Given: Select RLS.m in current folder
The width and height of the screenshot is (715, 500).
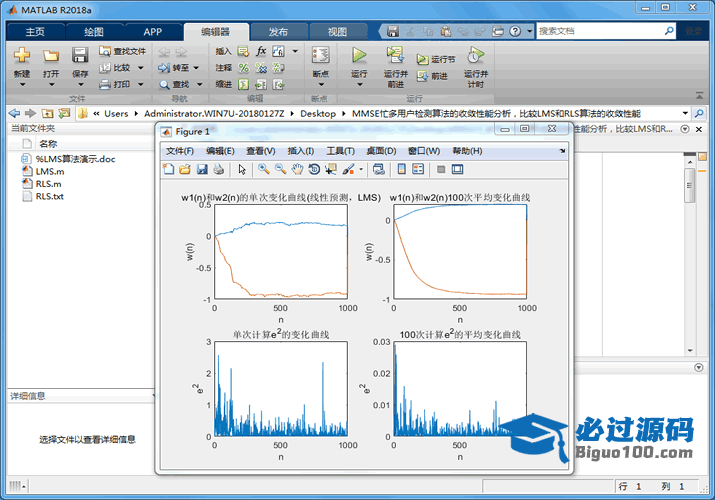Looking at the screenshot, I should point(48,184).
